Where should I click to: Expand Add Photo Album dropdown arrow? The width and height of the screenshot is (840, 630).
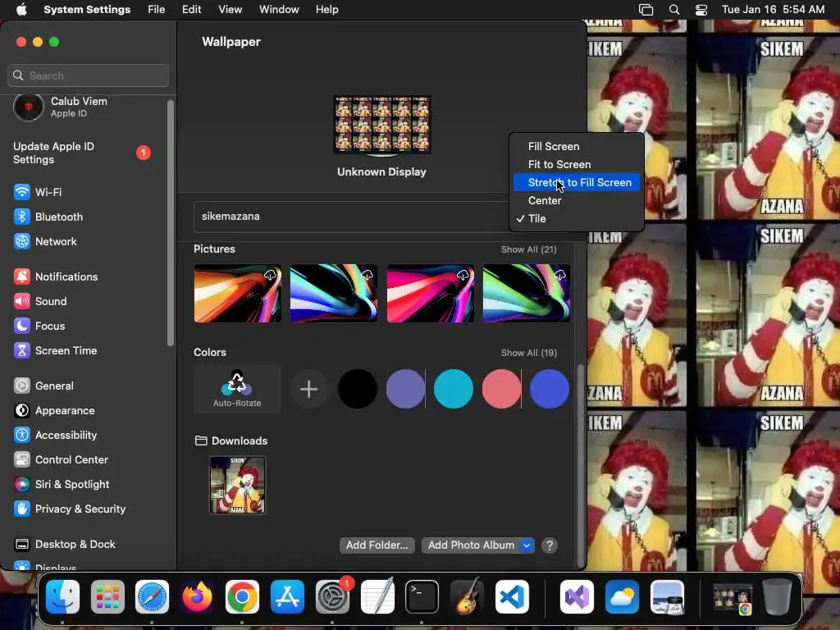coord(527,546)
